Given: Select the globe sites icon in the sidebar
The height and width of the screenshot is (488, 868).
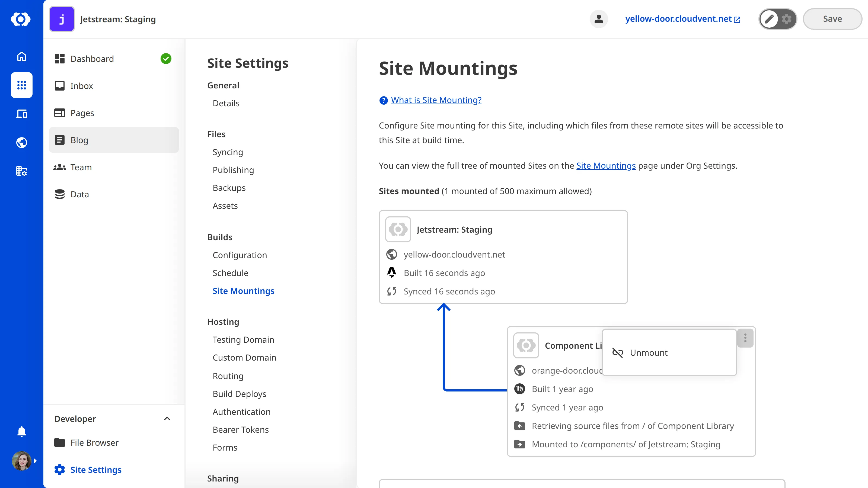Looking at the screenshot, I should pyautogui.click(x=21, y=142).
